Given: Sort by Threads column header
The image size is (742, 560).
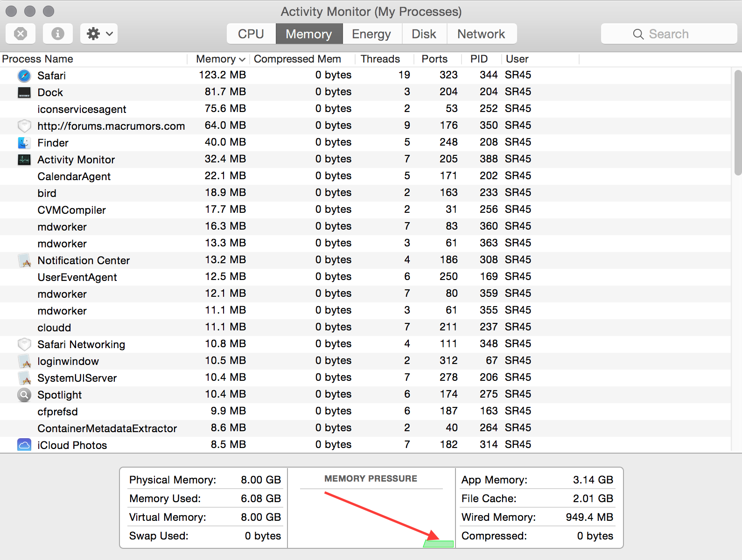Looking at the screenshot, I should click(x=385, y=59).
